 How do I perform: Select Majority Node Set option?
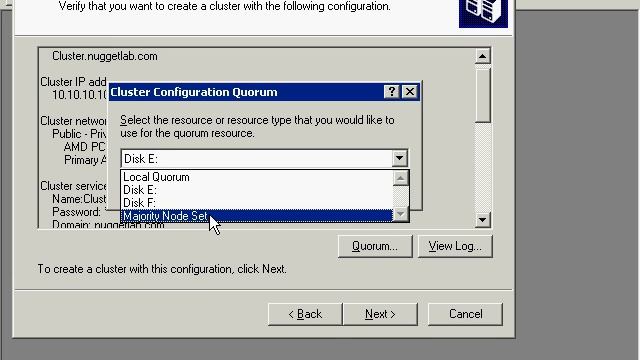coord(257,216)
